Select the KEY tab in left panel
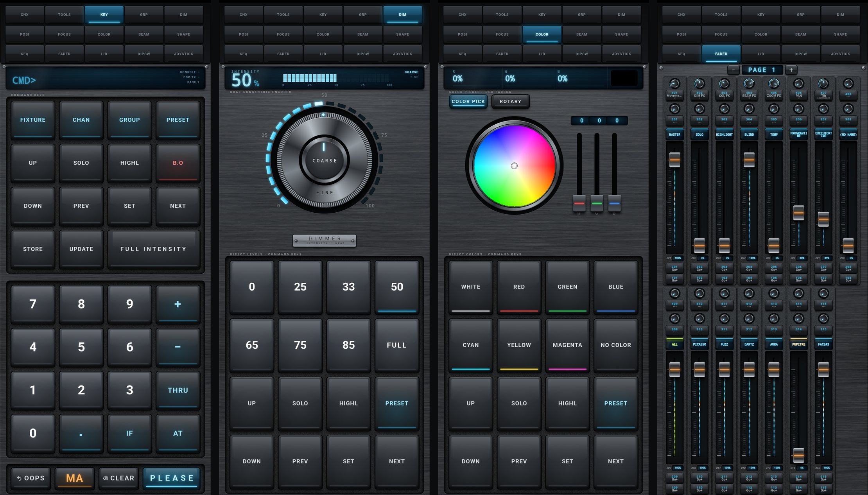 point(104,14)
